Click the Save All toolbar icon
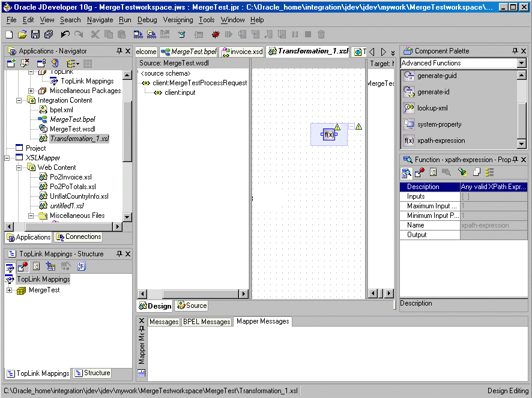Viewport: 532px width, 398px height. 49,34
